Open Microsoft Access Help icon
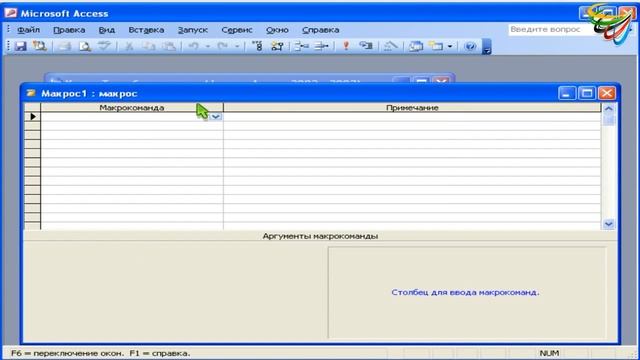The height and width of the screenshot is (360, 640). (x=470, y=46)
